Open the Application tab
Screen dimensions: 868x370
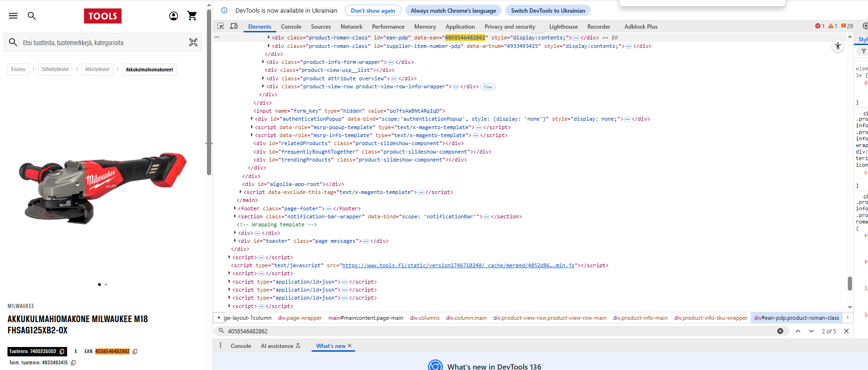pos(460,27)
